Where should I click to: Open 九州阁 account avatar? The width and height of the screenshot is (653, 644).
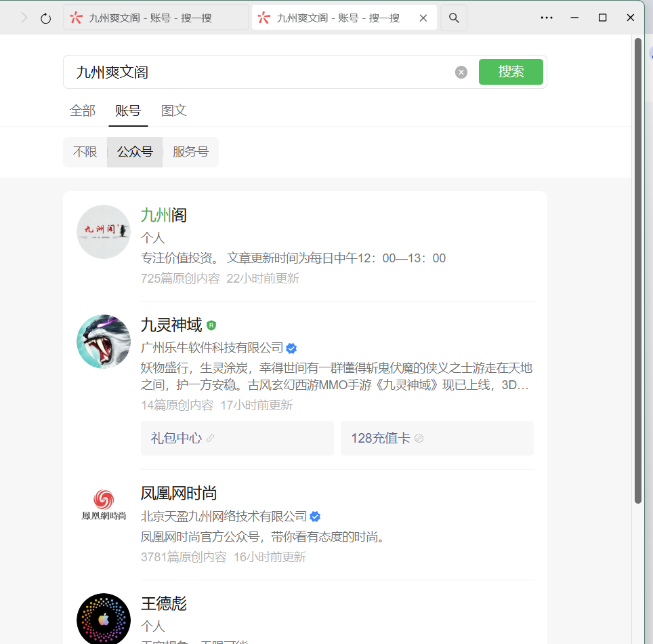[104, 232]
